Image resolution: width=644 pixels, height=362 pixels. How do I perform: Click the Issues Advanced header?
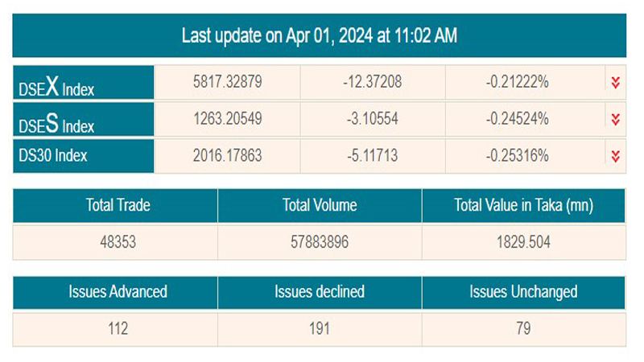coord(118,291)
